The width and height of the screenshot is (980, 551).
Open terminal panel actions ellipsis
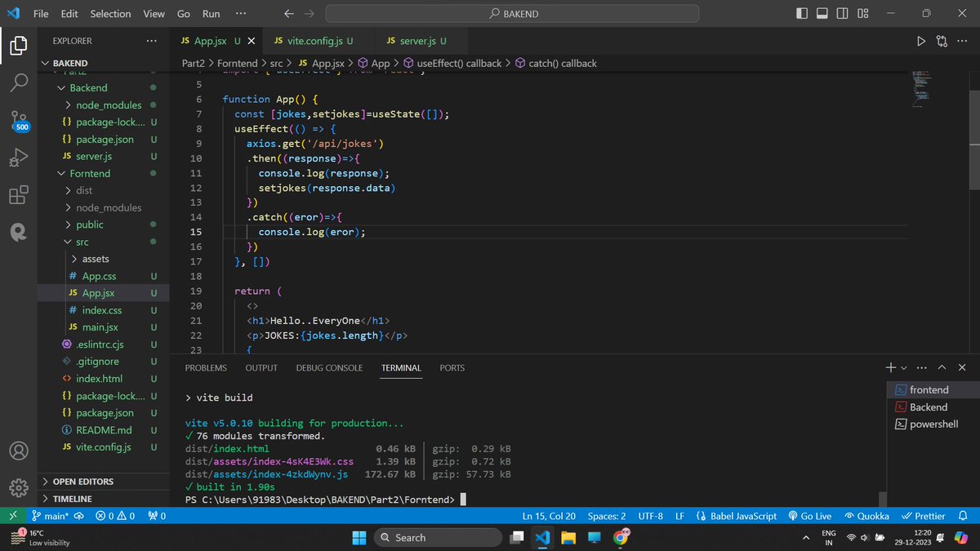point(922,367)
